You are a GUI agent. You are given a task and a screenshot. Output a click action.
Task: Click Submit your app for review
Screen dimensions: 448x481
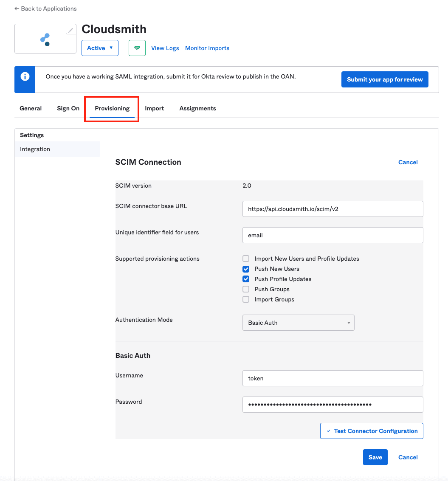(385, 79)
